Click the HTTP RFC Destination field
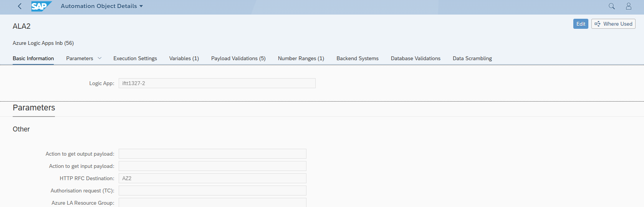The width and height of the screenshot is (644, 207). [212, 178]
